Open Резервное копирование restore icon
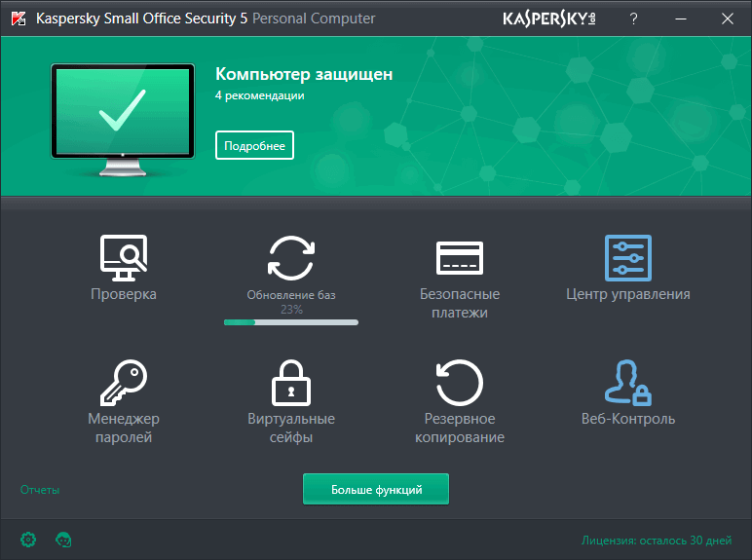Screen dimensions: 752x560 coord(460,382)
